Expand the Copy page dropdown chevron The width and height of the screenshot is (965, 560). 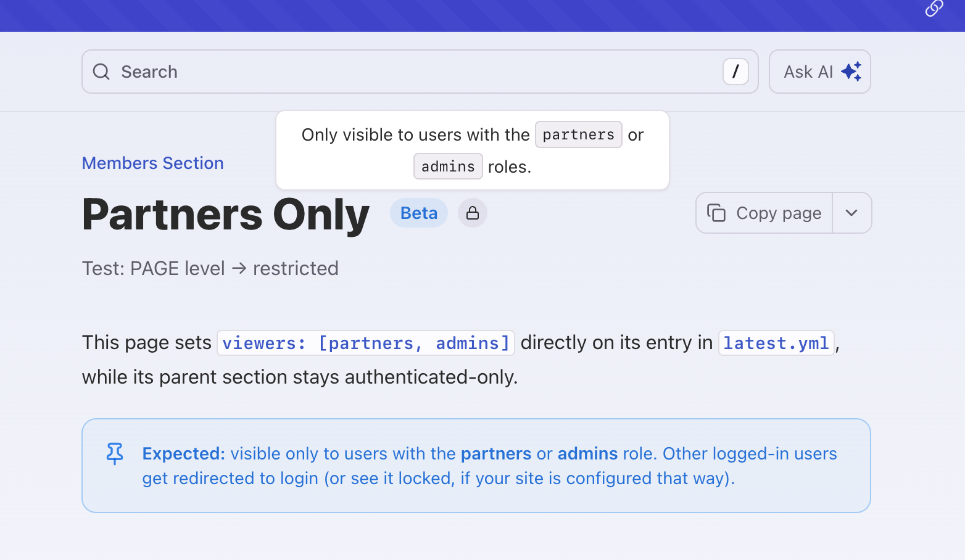click(851, 213)
